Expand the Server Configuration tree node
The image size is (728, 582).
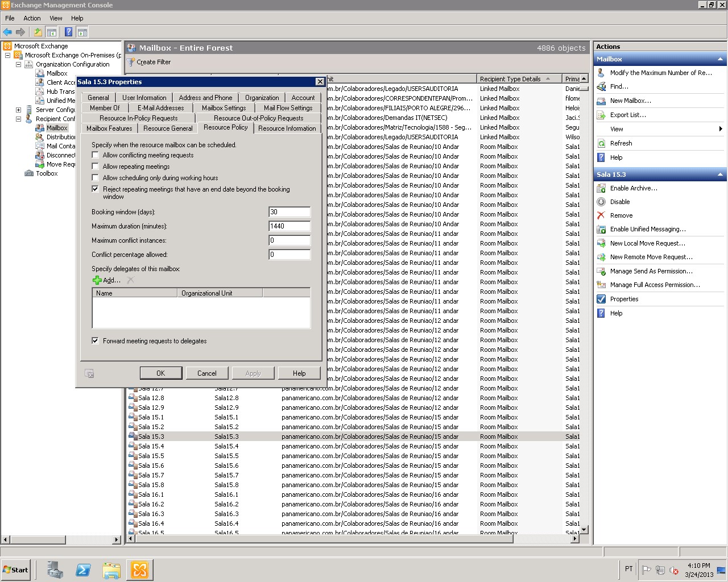19,110
